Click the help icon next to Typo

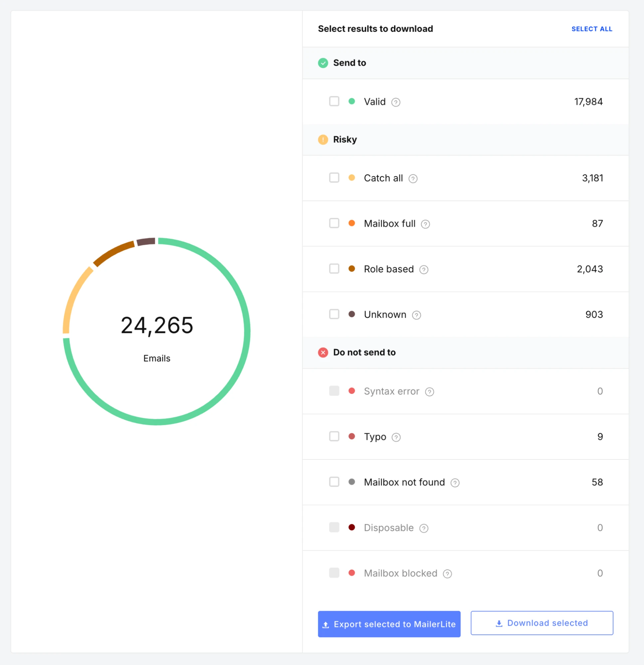(396, 437)
